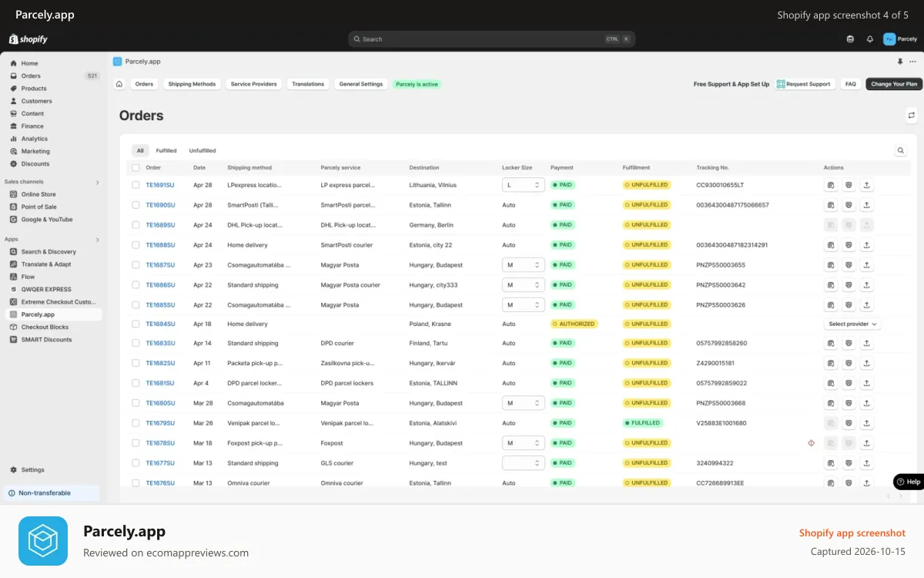The image size is (924, 578).
Task: Check the box for order TE1690SU
Action: click(x=136, y=205)
